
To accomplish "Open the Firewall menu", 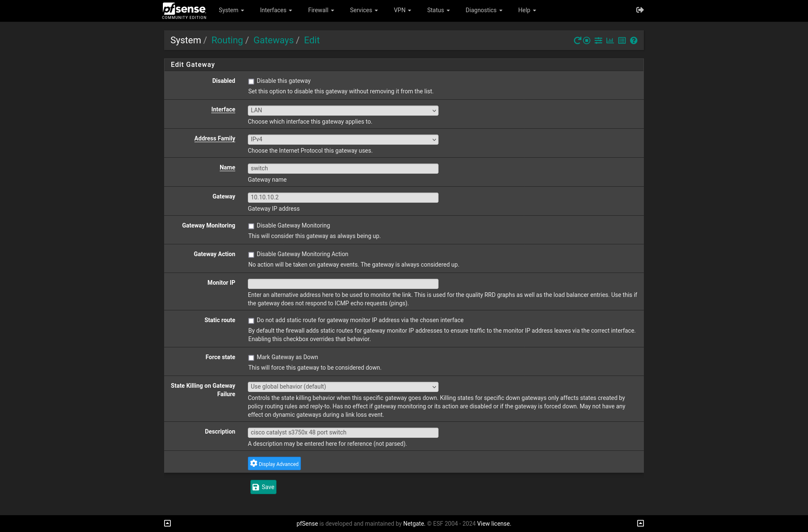I will click(321, 10).
